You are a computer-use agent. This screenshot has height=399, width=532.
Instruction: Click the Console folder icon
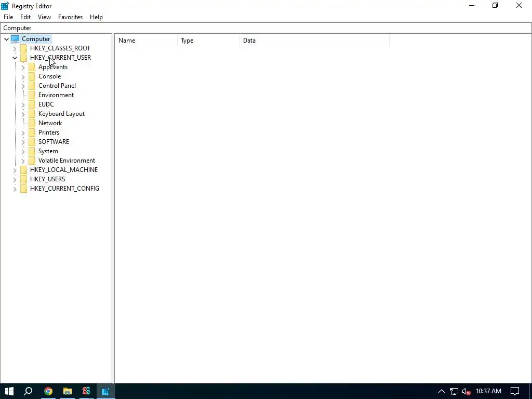point(32,76)
